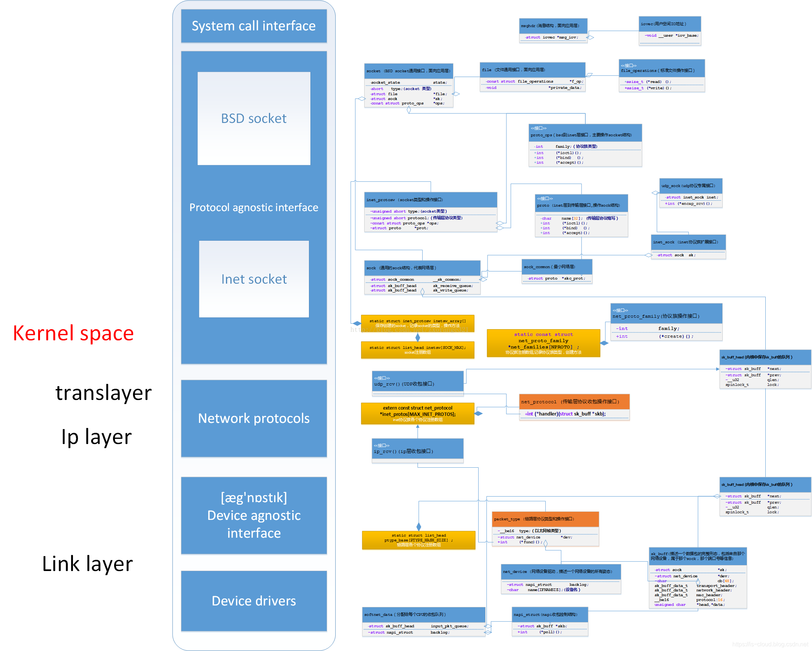Select the yellow inetsw[SOCK_MAX] box
This screenshot has height=651, width=812.
click(x=417, y=350)
